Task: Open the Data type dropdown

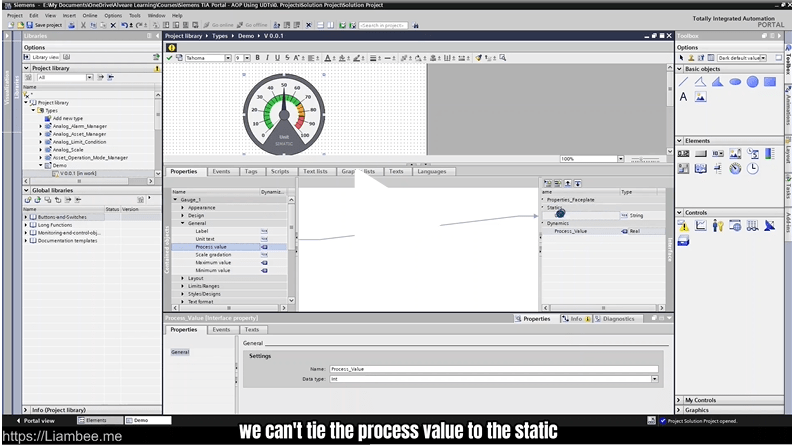Action: pos(654,379)
